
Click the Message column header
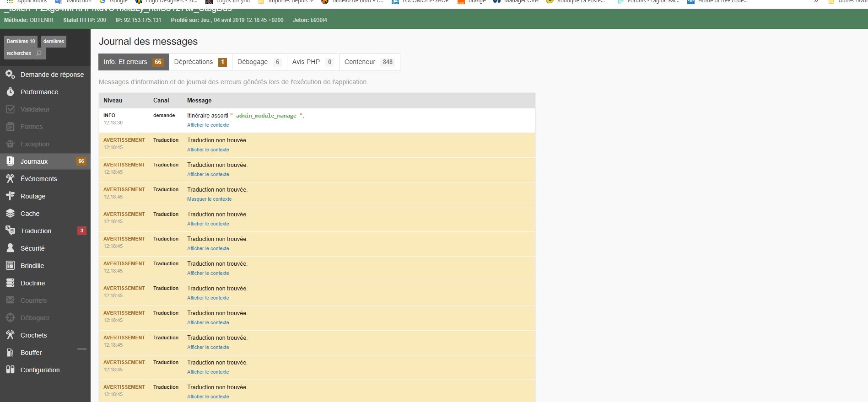point(199,100)
